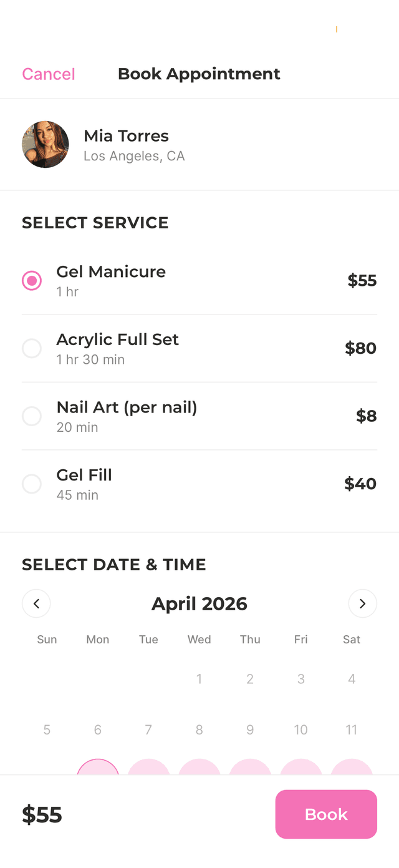
Task: Pick the Gel Fill service
Action: point(32,484)
